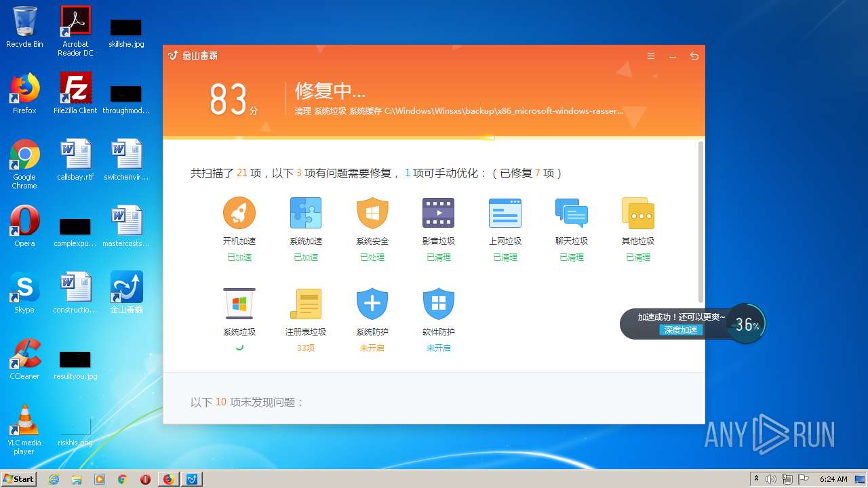The height and width of the screenshot is (488, 868).
Task: Select the 上网垃圾 browser icon
Action: tap(505, 213)
